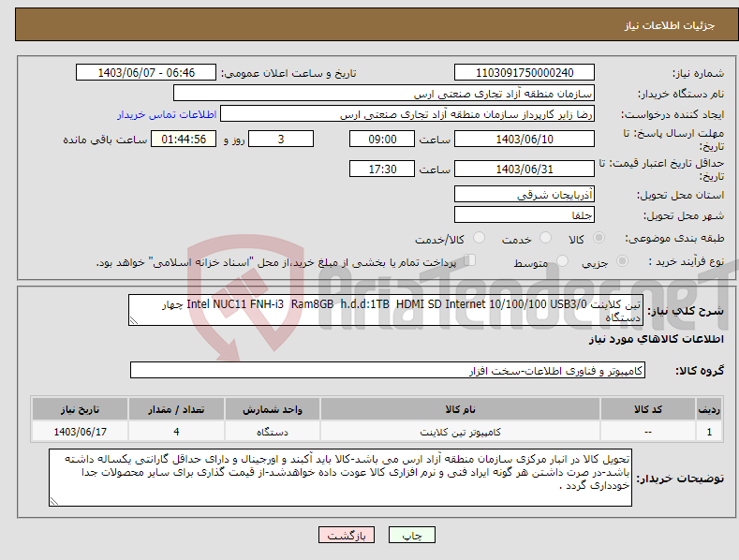Click the remaining time field 01:44:56
This screenshot has height=560, width=739.
184,139
